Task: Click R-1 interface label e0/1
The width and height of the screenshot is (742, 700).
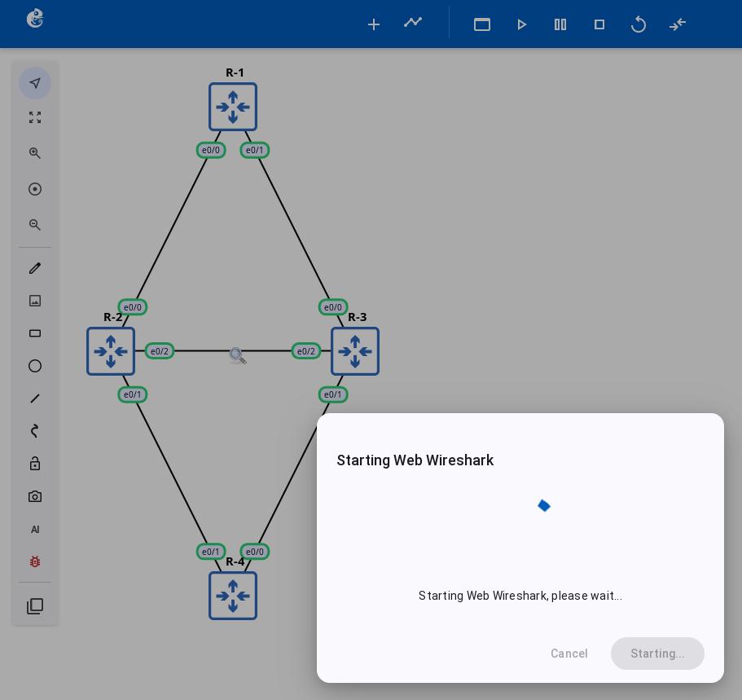Action: [x=255, y=150]
